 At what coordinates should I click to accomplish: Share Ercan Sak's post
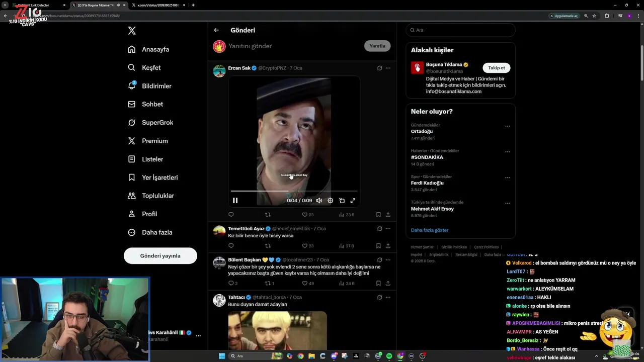388,215
